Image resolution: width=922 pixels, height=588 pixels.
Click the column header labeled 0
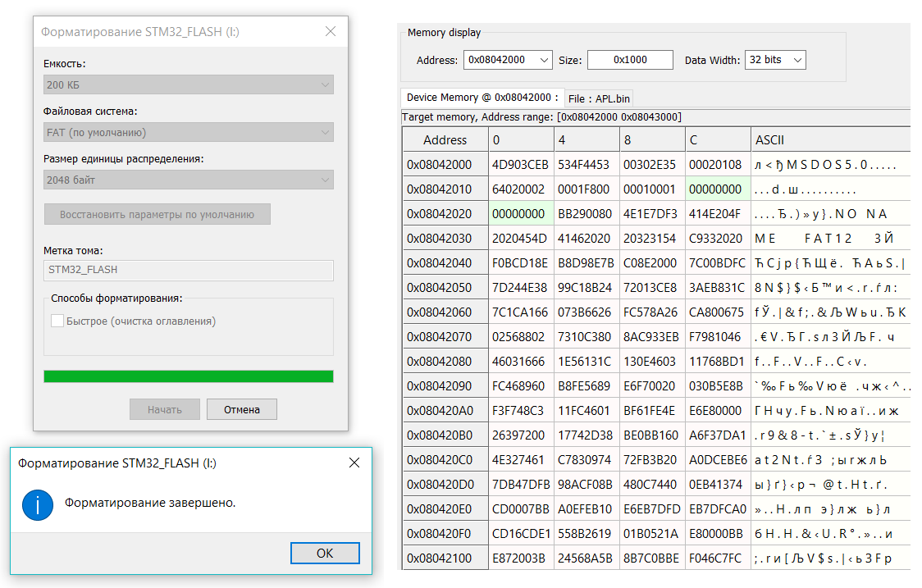click(x=521, y=140)
